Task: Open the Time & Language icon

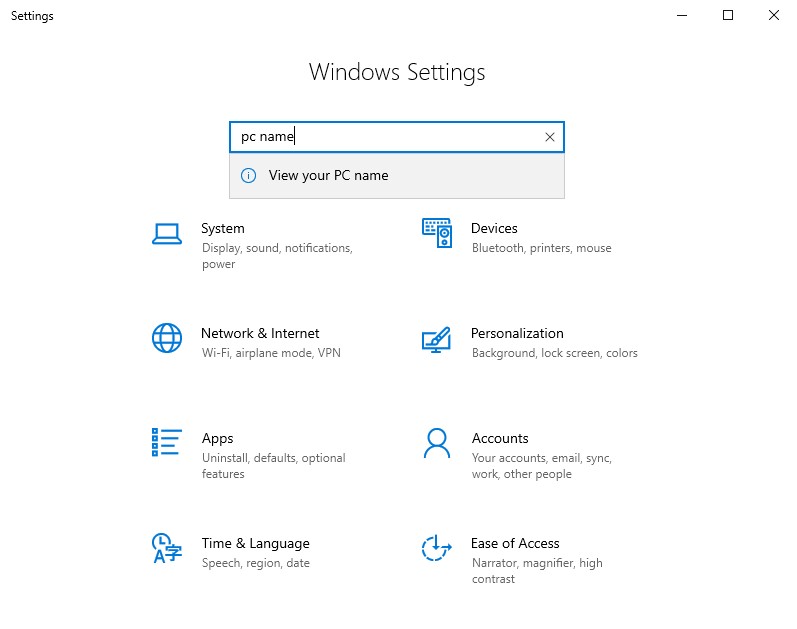Action: tap(167, 548)
